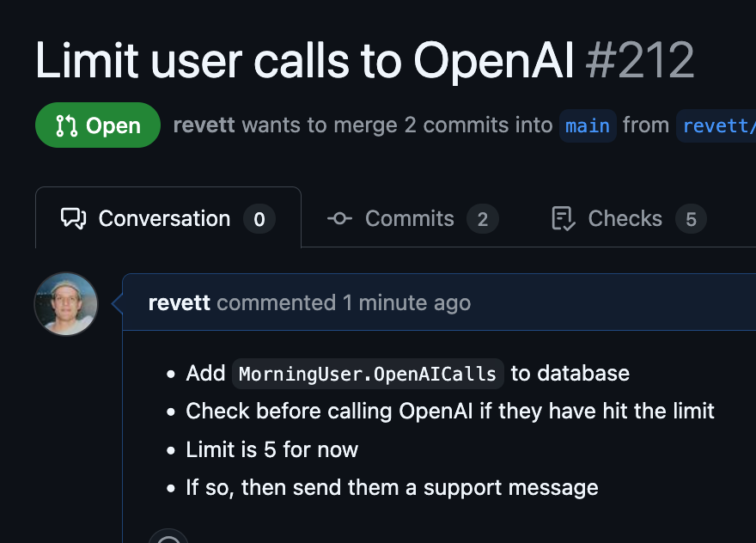Open revett's profile avatar picture
The width and height of the screenshot is (756, 543).
click(66, 304)
